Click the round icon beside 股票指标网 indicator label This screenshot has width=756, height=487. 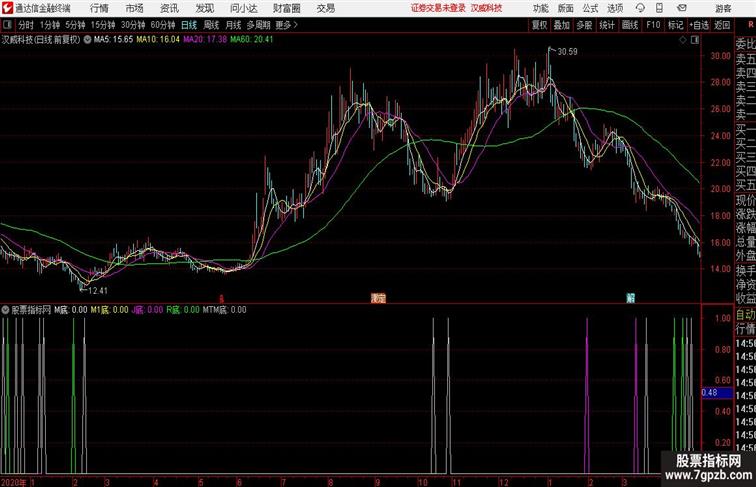(5, 310)
